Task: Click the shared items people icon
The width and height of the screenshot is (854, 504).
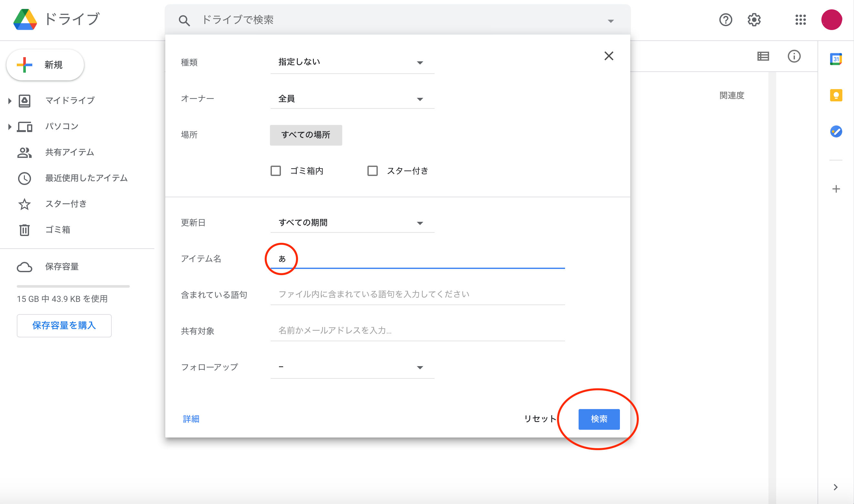Action: [x=25, y=152]
